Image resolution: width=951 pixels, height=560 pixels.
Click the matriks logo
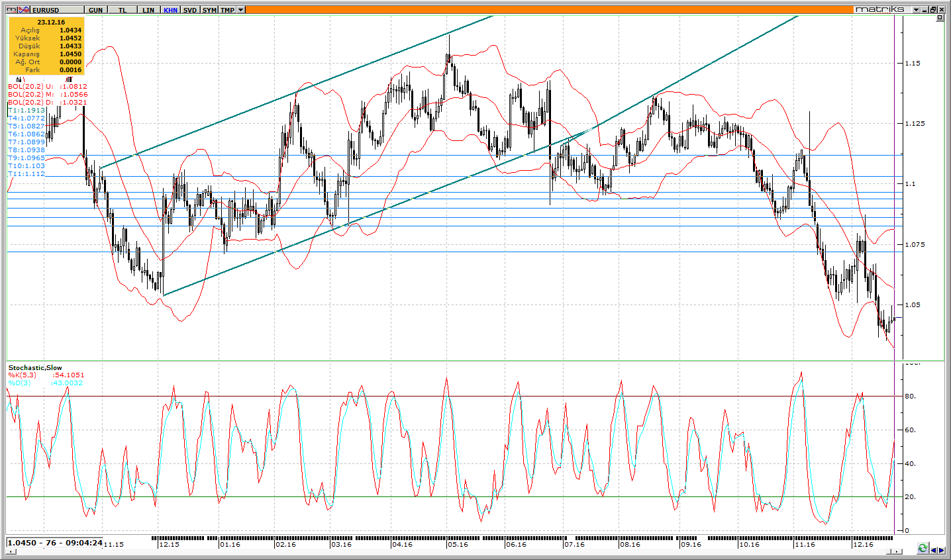point(879,10)
